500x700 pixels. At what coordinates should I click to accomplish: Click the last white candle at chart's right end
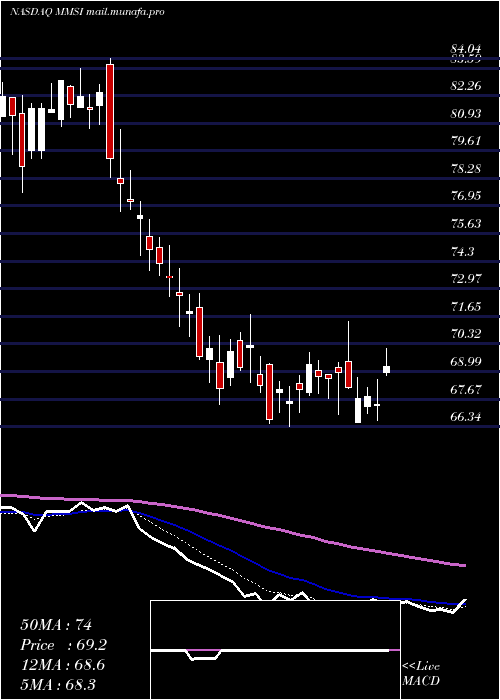pos(386,369)
